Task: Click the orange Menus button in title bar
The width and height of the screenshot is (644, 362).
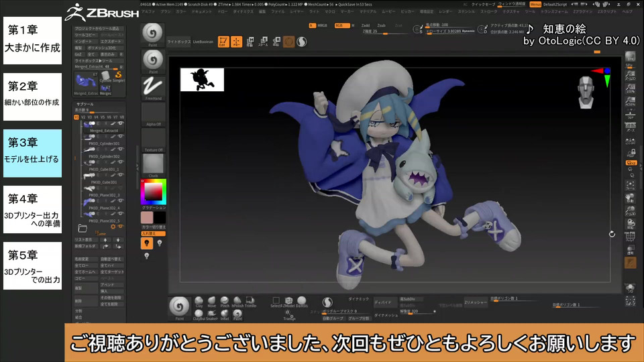Action: pos(535,5)
